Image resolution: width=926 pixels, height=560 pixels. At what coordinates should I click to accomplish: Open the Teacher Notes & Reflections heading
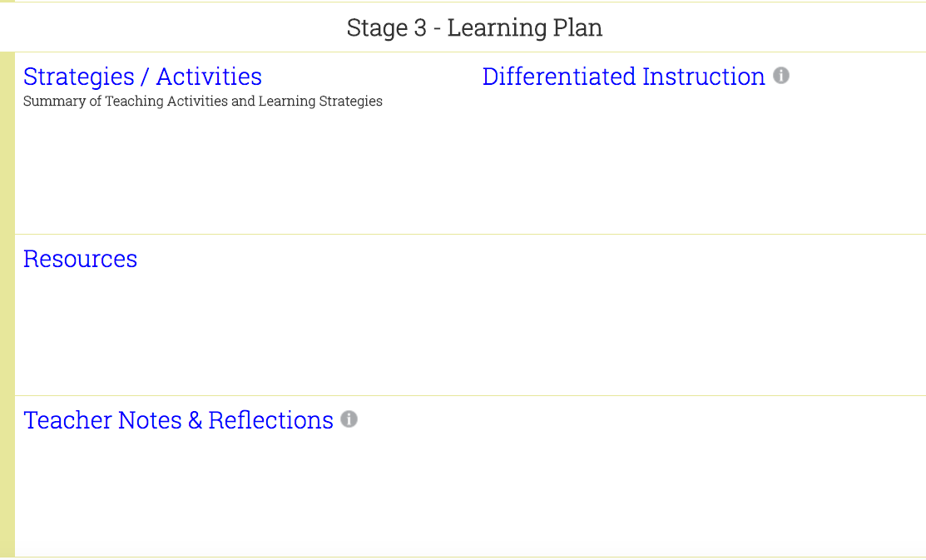(178, 420)
